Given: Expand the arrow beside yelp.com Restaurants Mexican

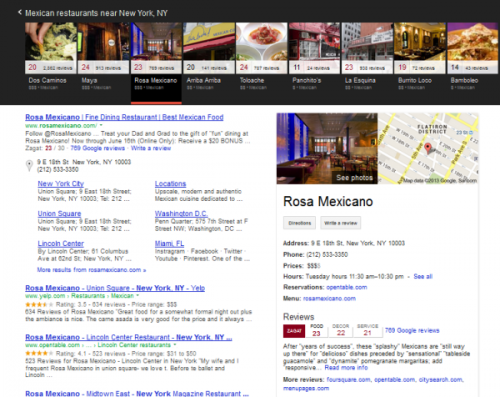Looking at the screenshot, I should point(137,296).
